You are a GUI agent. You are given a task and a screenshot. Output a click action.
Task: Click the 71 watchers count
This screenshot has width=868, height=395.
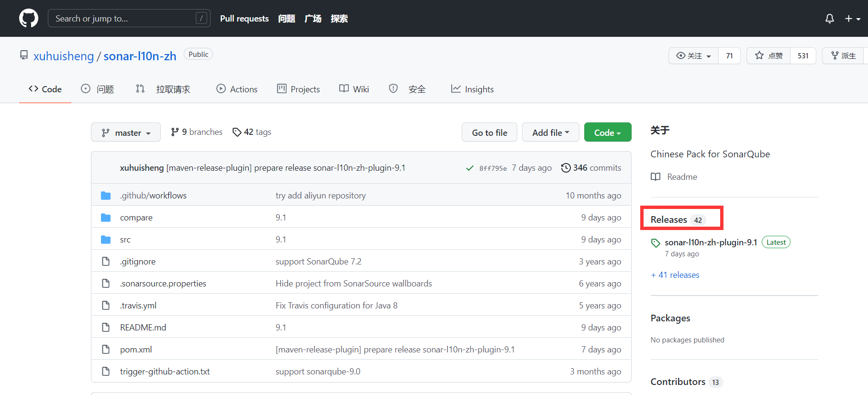729,55
